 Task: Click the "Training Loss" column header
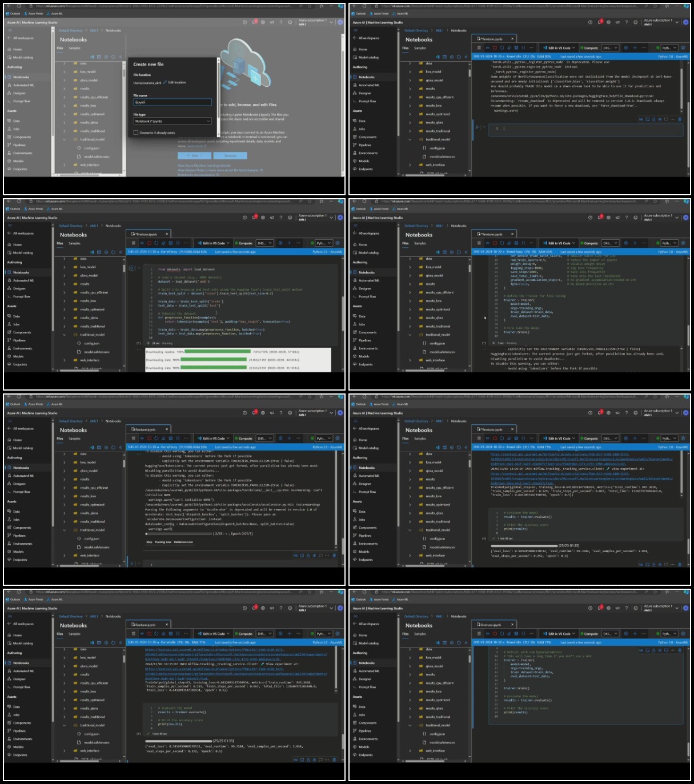coord(163,542)
